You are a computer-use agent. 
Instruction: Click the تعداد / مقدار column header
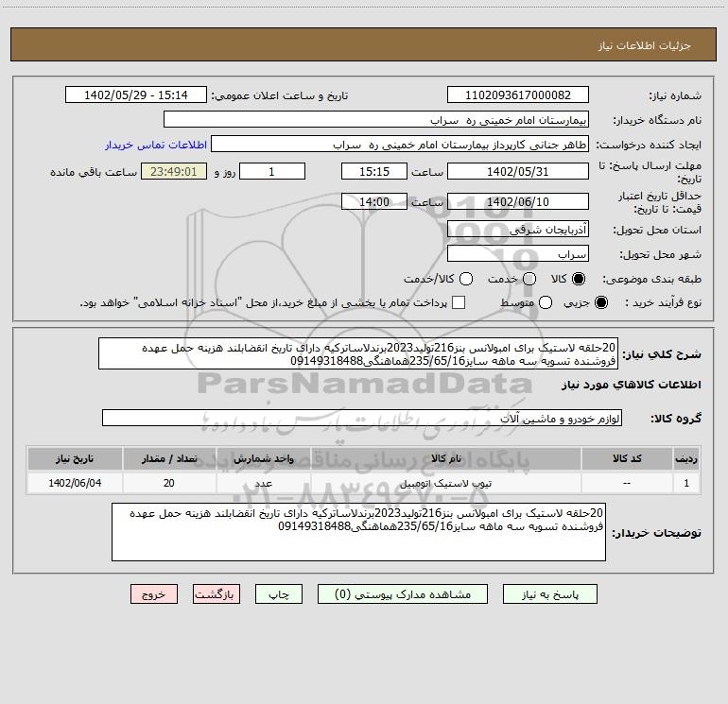click(x=169, y=458)
